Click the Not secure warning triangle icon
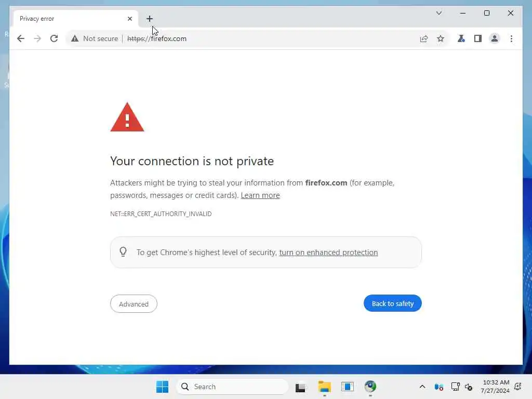The width and height of the screenshot is (532, 399). 75,38
